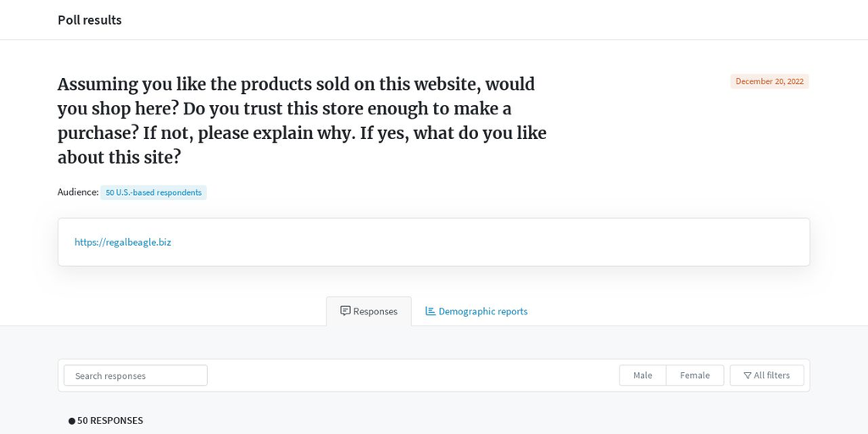Open the regalbeagle.biz link
Screen dimensions: 868x434
pyautogui.click(x=123, y=242)
